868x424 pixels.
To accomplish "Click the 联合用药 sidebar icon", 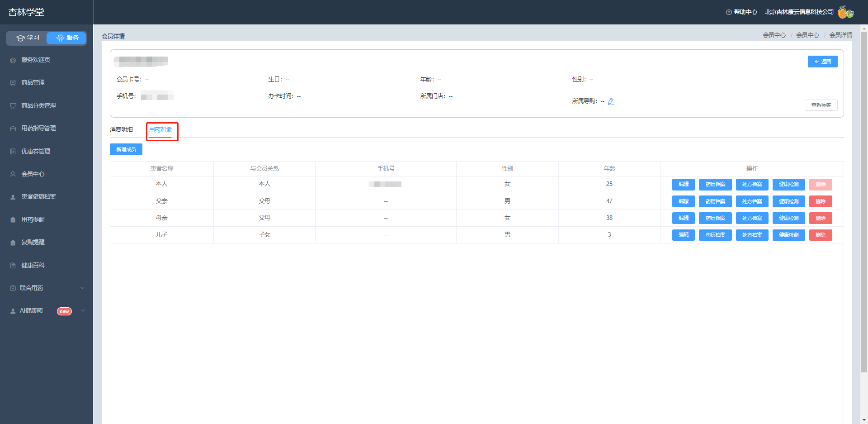I will (13, 288).
